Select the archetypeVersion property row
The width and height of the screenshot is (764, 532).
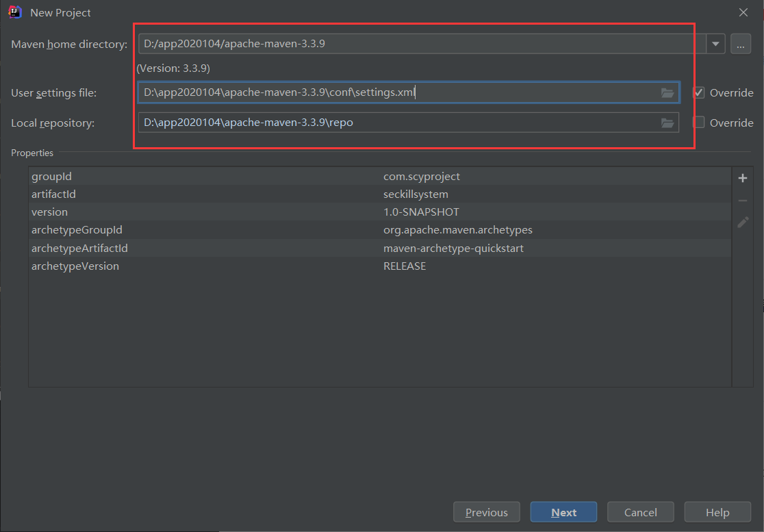tap(380, 266)
